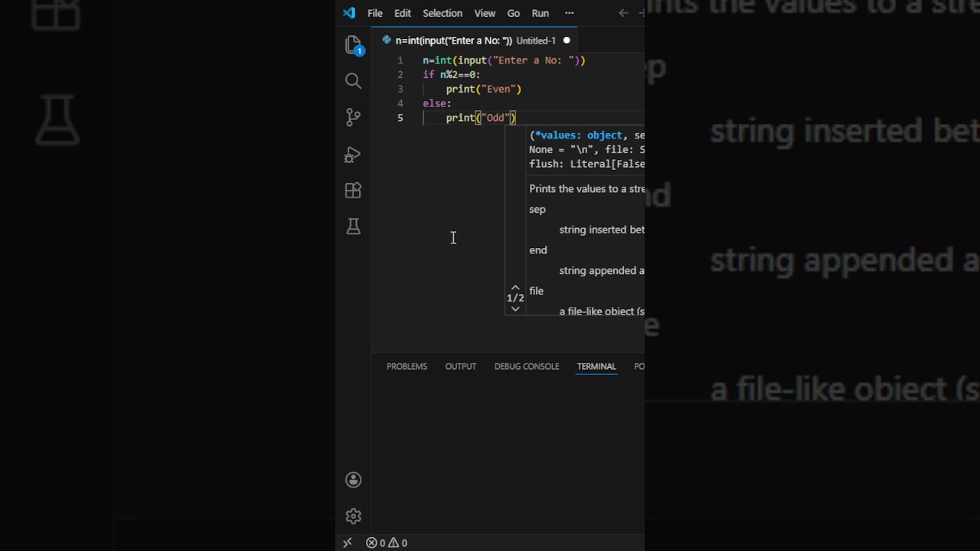
Task: Show next signature with down chevron
Action: point(515,309)
